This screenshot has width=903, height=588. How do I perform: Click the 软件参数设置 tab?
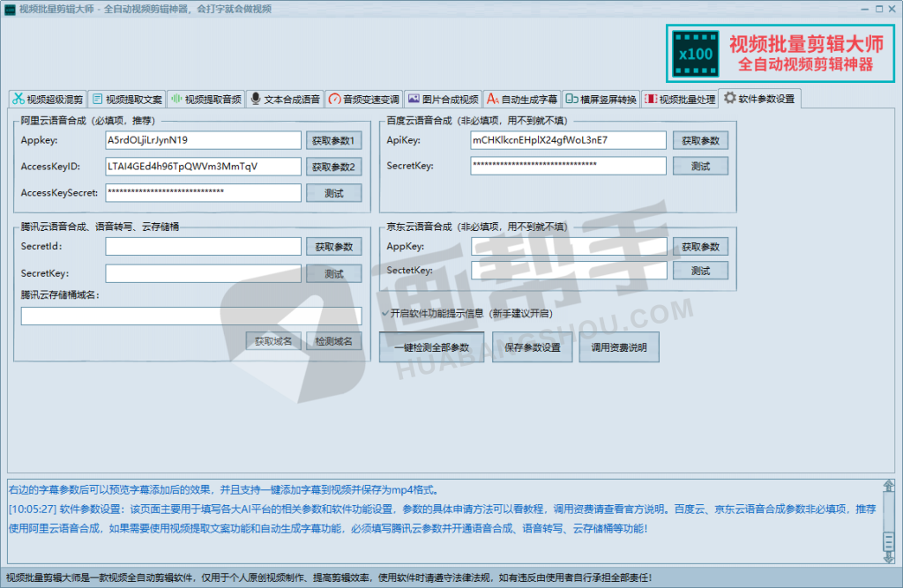[x=759, y=99]
